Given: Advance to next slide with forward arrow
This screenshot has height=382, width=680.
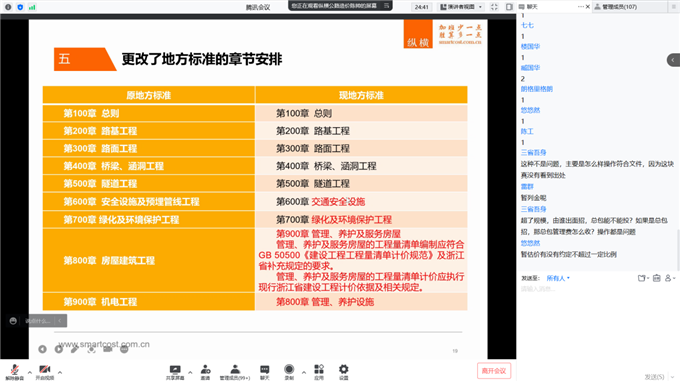Looking at the screenshot, I should point(59,349).
